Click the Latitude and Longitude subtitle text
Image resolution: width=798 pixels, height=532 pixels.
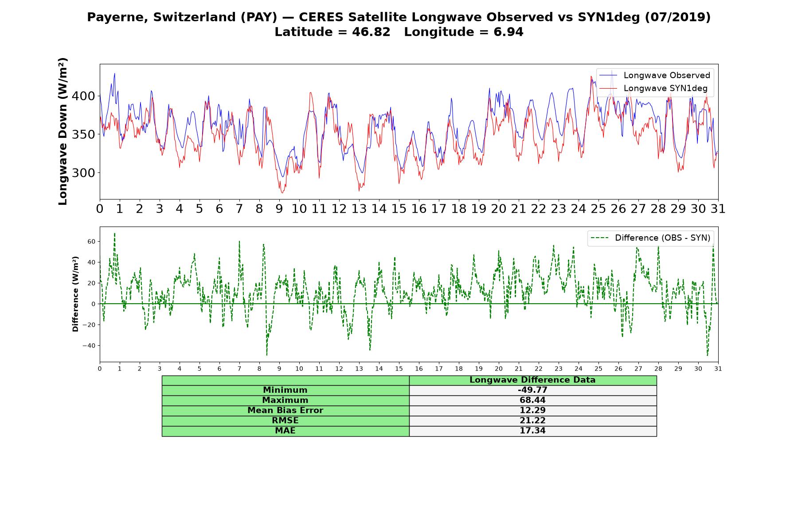tap(399, 32)
